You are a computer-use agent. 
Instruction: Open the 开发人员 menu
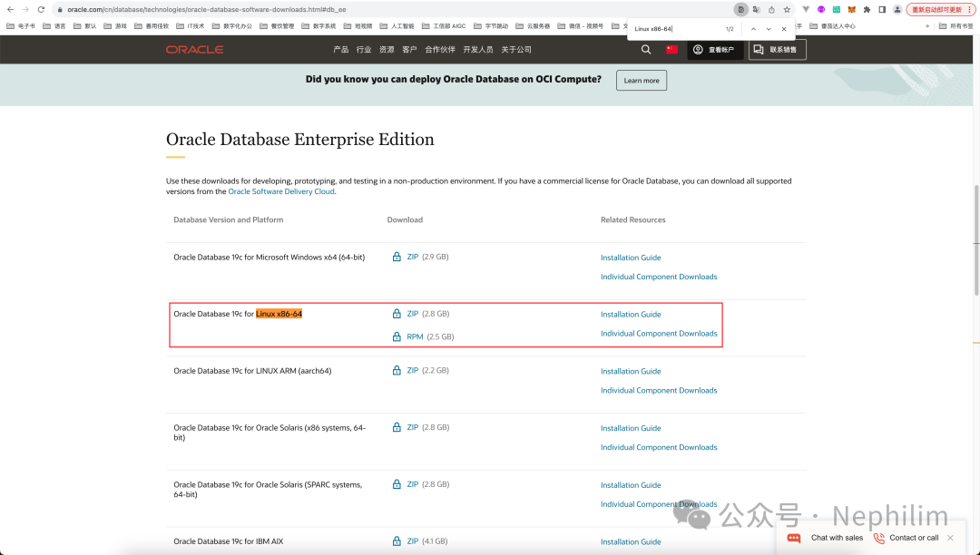pyautogui.click(x=478, y=49)
